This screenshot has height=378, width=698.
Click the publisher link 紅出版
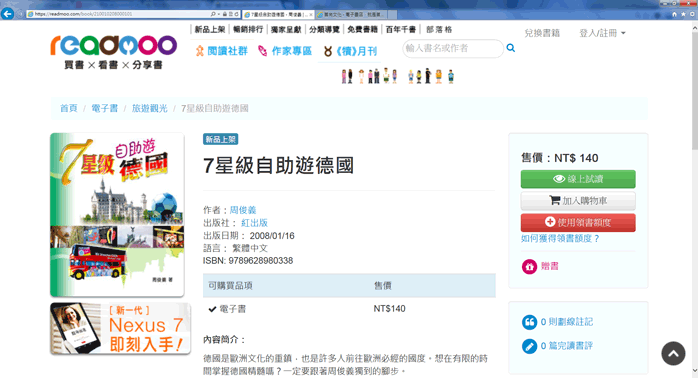254,223
